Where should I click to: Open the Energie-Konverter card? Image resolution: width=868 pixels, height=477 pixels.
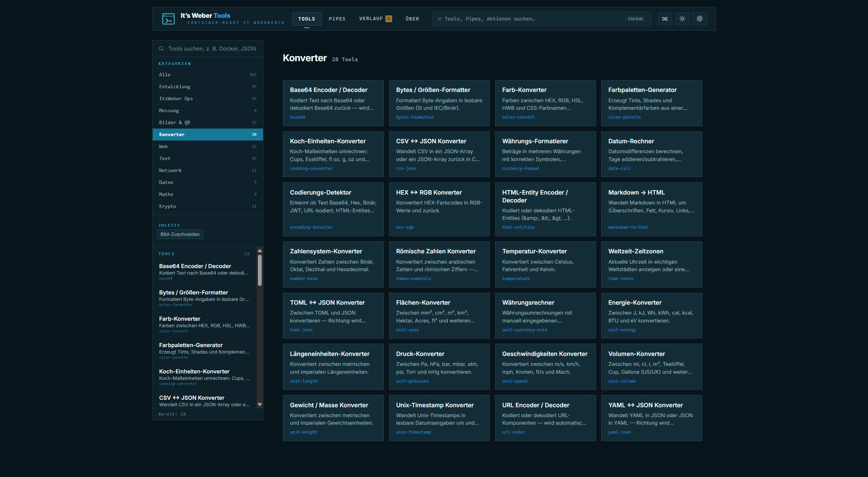pyautogui.click(x=651, y=316)
